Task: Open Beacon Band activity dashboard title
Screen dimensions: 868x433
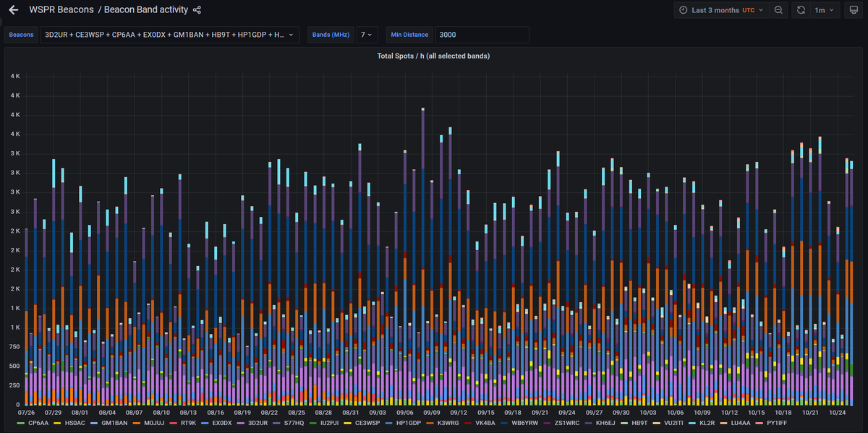Action: coord(146,10)
